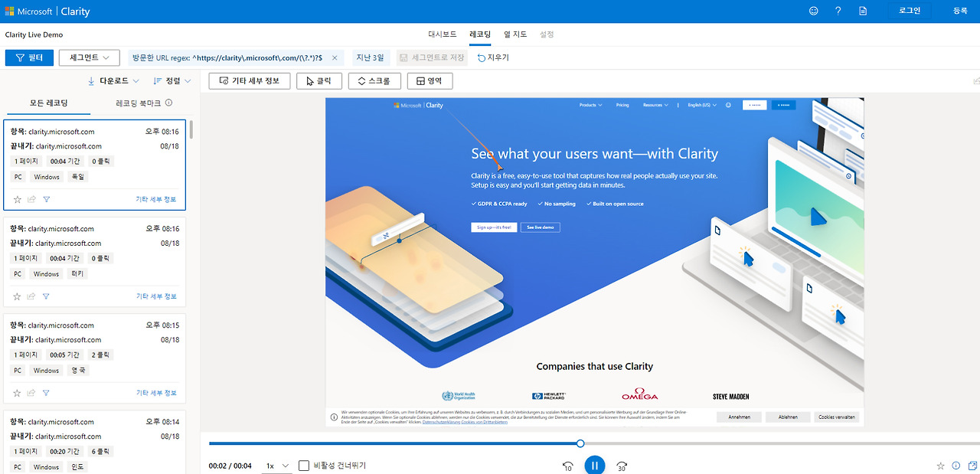This screenshot has width=980, height=474.
Task: Remove the 방문한 URL regex filter chip
Action: click(335, 57)
